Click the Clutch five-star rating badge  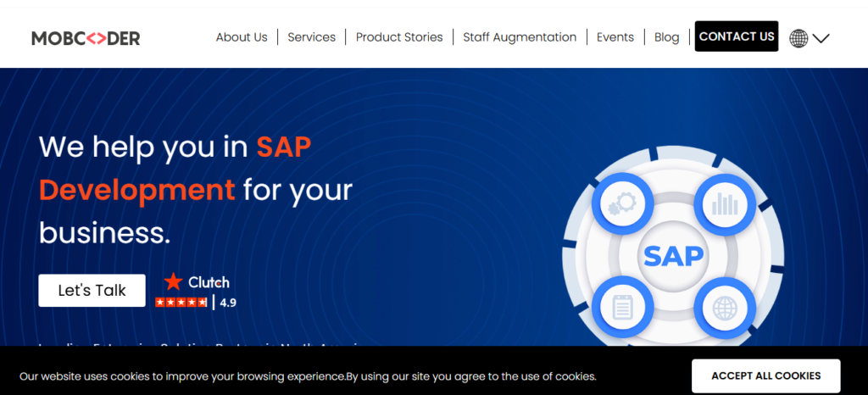(181, 303)
